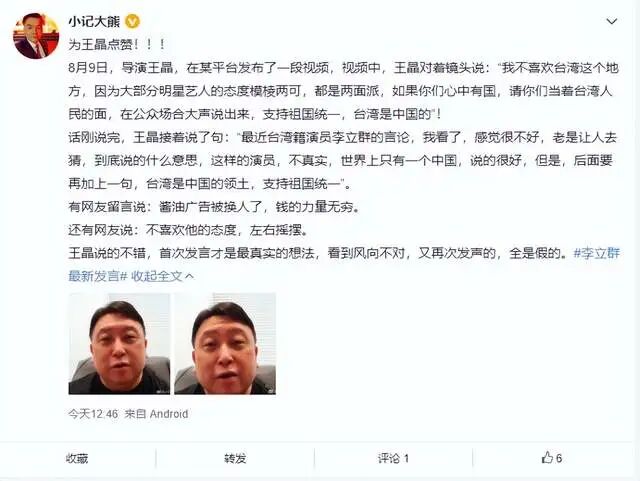Open the first attached video thumbnail
640x481 pixels.
(119, 343)
